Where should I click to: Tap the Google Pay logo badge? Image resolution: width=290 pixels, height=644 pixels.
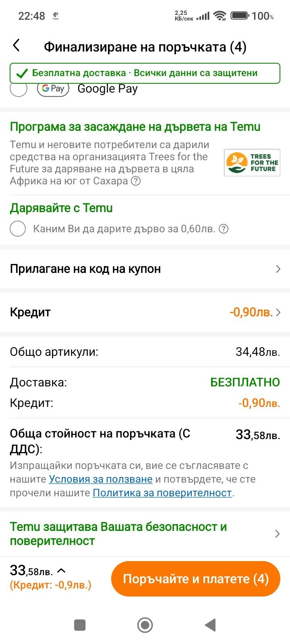[53, 89]
